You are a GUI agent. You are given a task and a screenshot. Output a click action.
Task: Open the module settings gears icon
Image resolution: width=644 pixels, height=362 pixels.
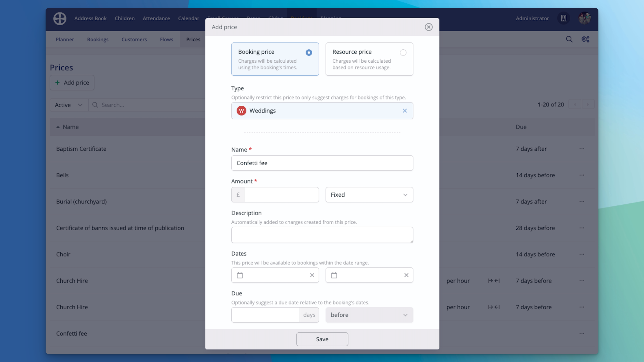pyautogui.click(x=585, y=39)
